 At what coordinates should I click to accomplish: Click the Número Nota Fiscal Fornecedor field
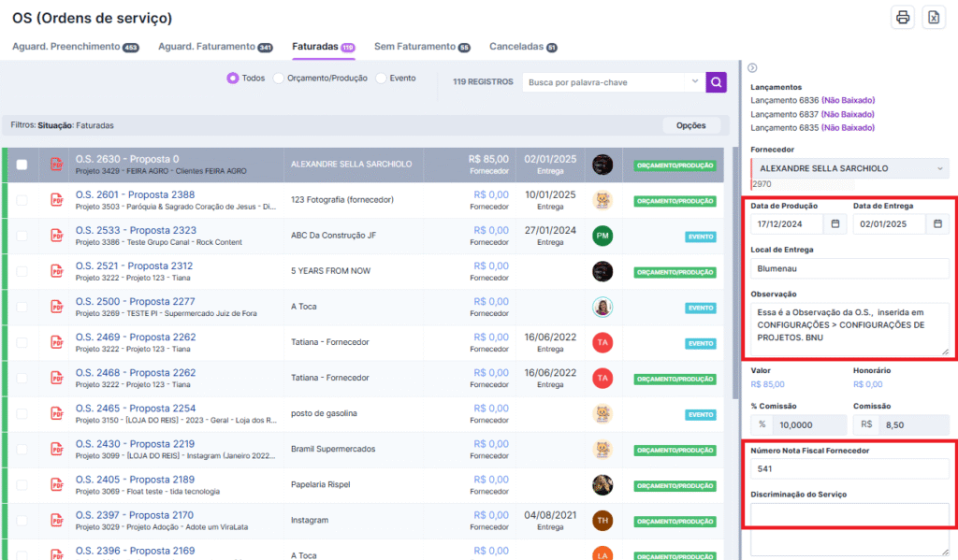[x=849, y=469]
